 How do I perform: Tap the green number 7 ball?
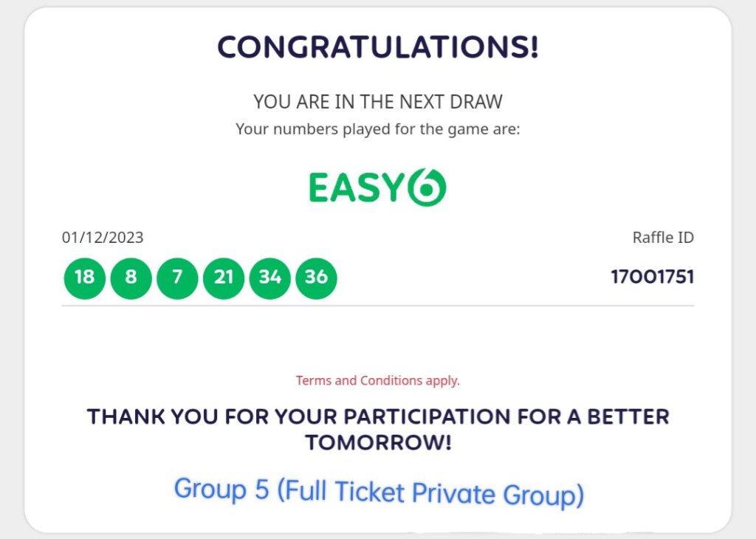(177, 278)
